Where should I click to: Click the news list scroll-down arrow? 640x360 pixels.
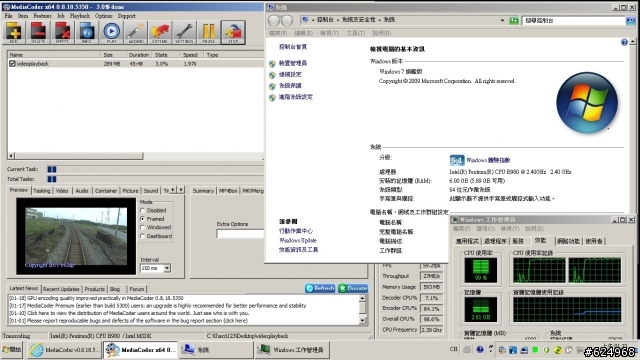(x=362, y=321)
